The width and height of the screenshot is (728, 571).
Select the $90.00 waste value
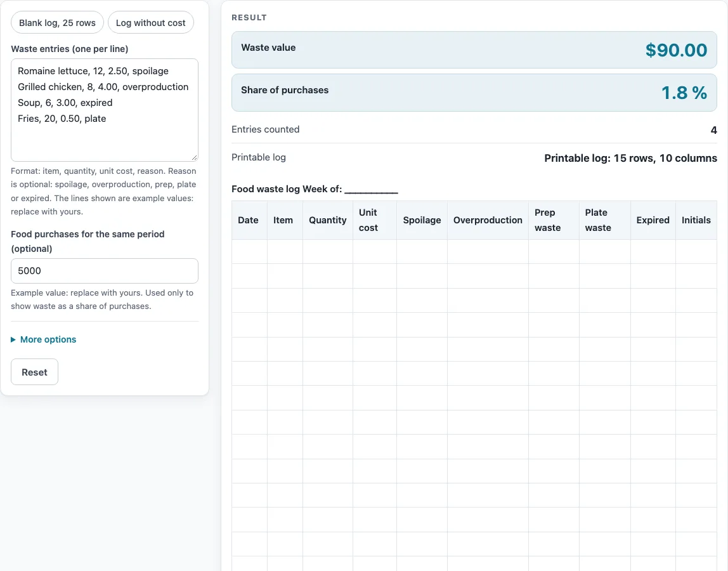tap(676, 50)
